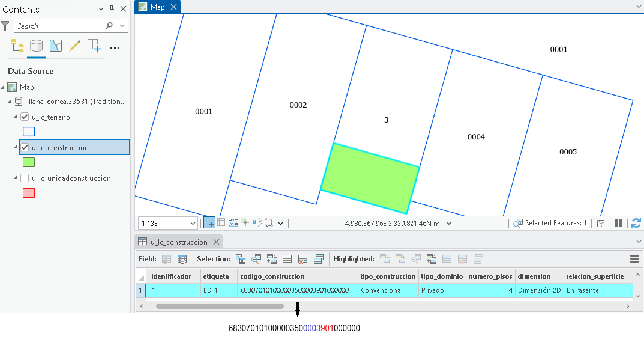Collapse u_lc_unidadconstruccion layer symbology

pyautogui.click(x=16, y=178)
